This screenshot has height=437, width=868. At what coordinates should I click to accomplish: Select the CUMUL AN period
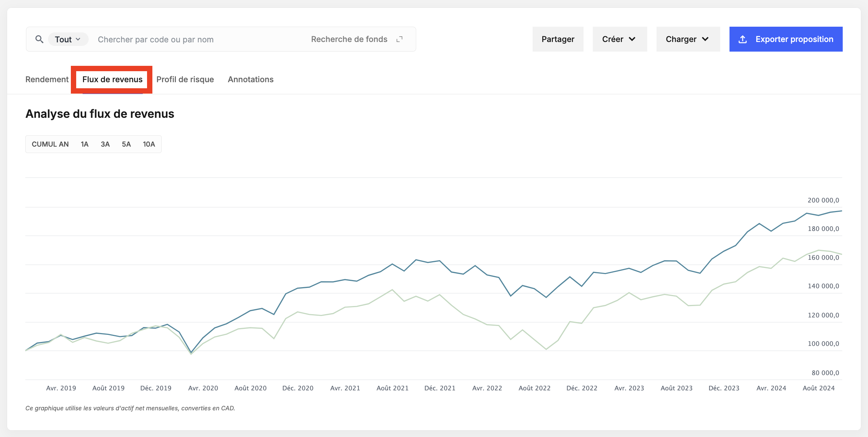[50, 144]
